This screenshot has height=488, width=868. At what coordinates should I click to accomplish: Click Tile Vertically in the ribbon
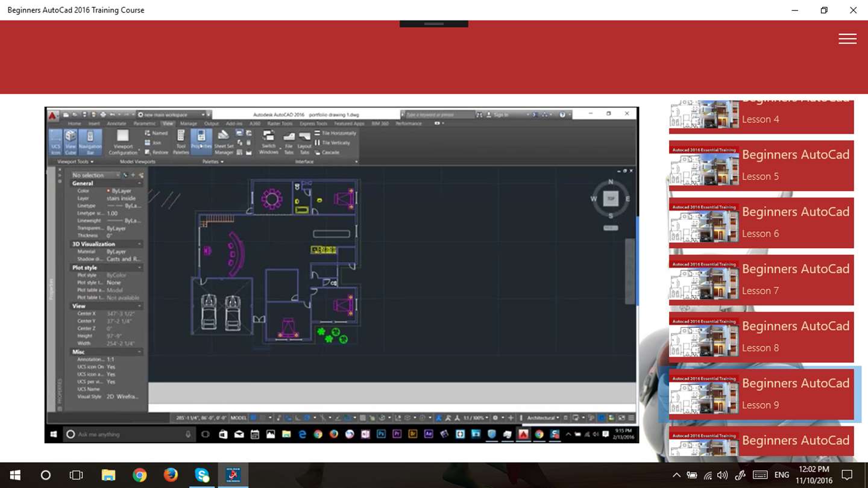pos(332,143)
